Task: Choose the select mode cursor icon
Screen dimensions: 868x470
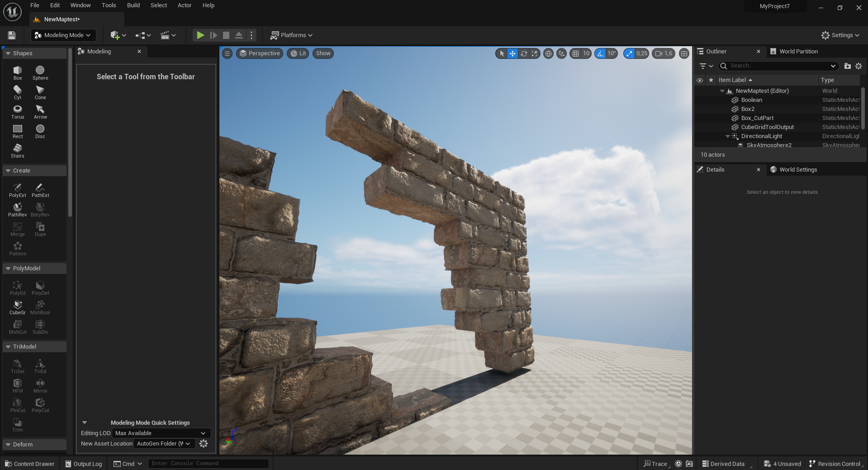Action: pos(502,53)
